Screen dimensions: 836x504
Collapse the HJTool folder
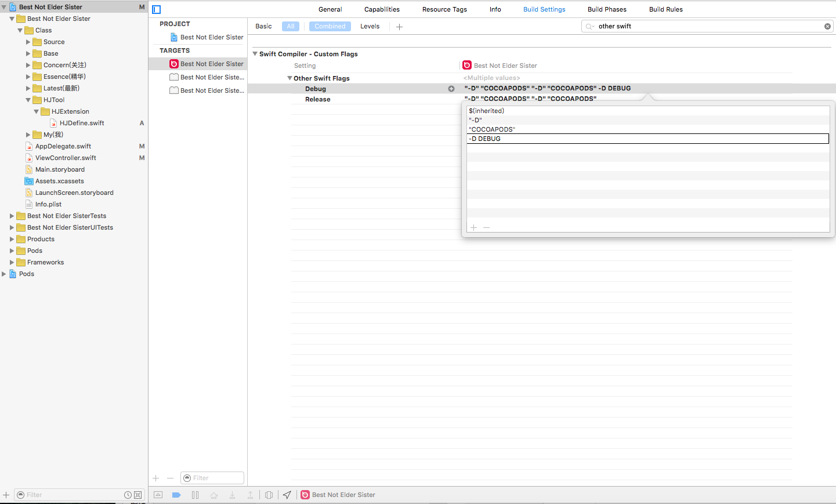point(28,100)
